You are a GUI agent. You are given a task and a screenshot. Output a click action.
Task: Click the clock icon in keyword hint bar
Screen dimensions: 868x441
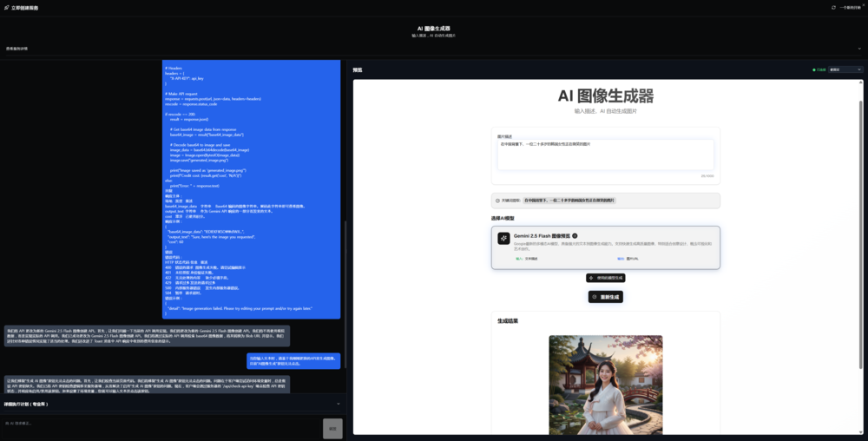496,200
